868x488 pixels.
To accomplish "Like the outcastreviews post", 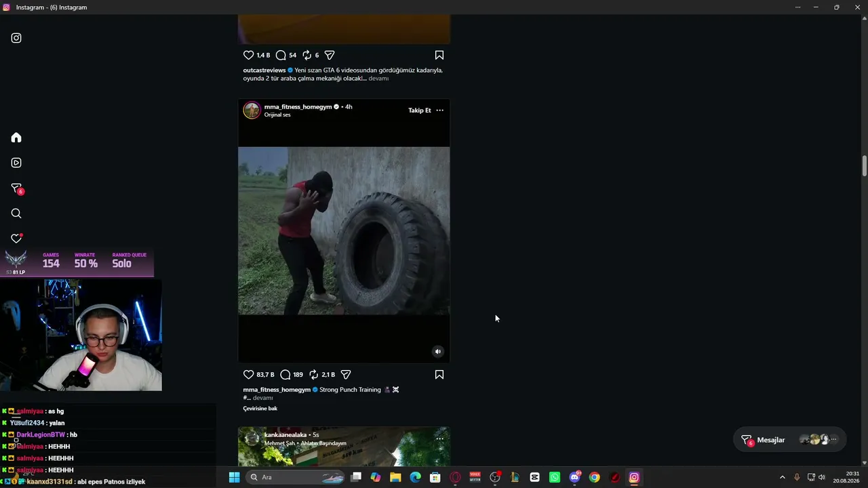I will pos(248,55).
